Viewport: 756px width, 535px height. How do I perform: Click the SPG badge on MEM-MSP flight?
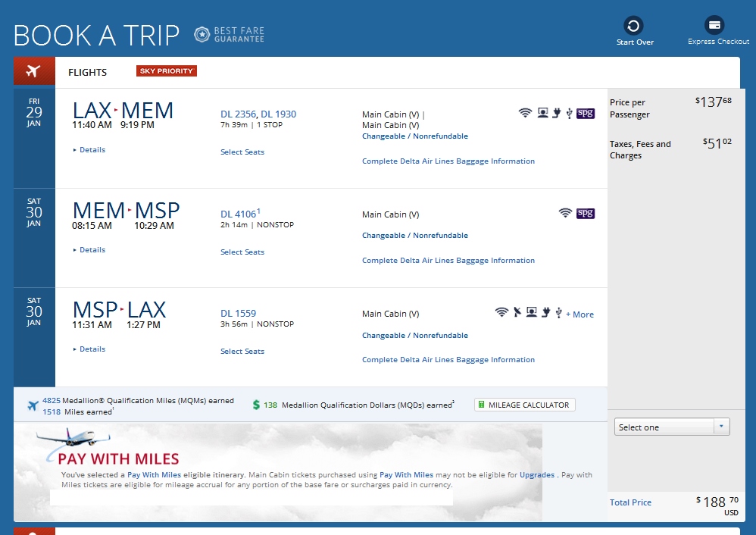(x=586, y=213)
